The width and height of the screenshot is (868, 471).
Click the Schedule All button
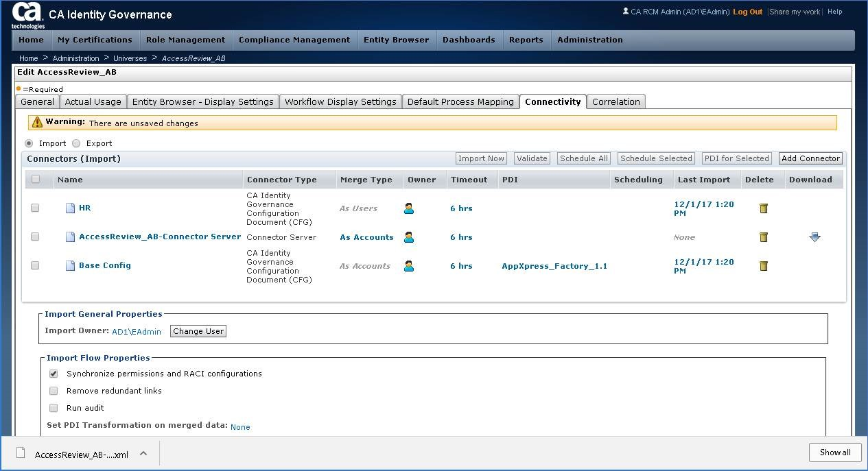584,158
